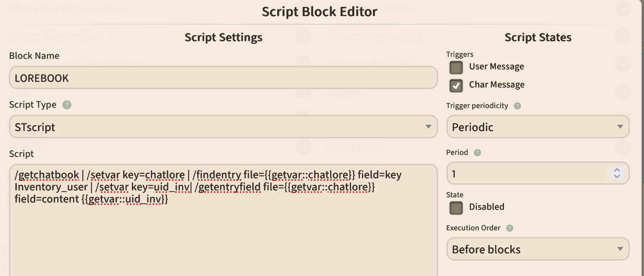Click the Block Name label text
This screenshot has width=644, height=276.
(34, 56)
